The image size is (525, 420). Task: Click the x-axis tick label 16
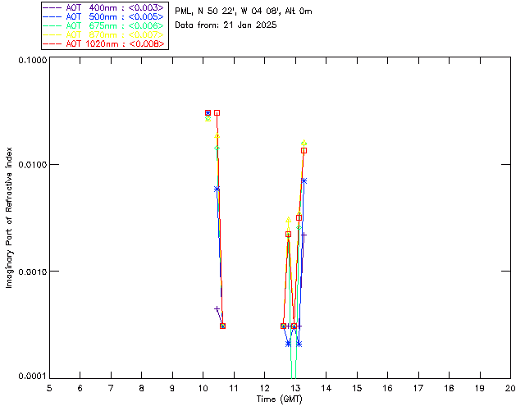point(387,388)
